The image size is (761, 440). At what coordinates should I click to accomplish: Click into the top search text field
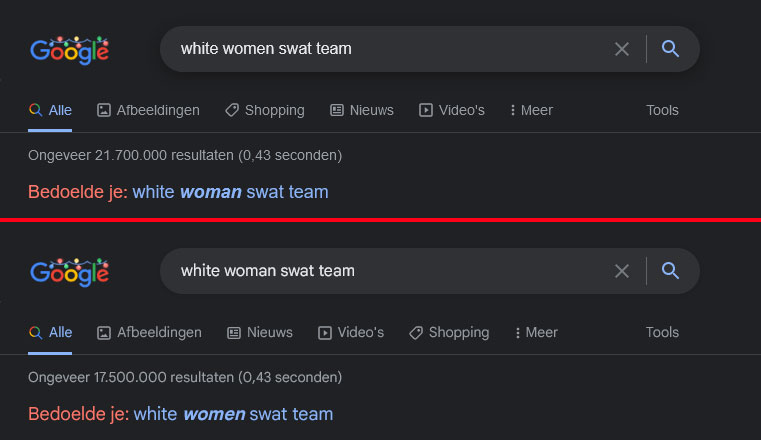[x=383, y=49]
